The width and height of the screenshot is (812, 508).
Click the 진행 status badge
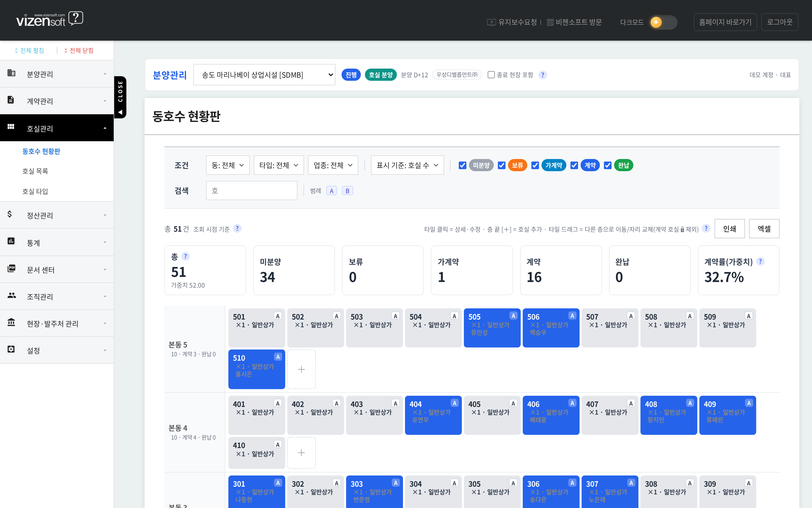click(x=351, y=75)
